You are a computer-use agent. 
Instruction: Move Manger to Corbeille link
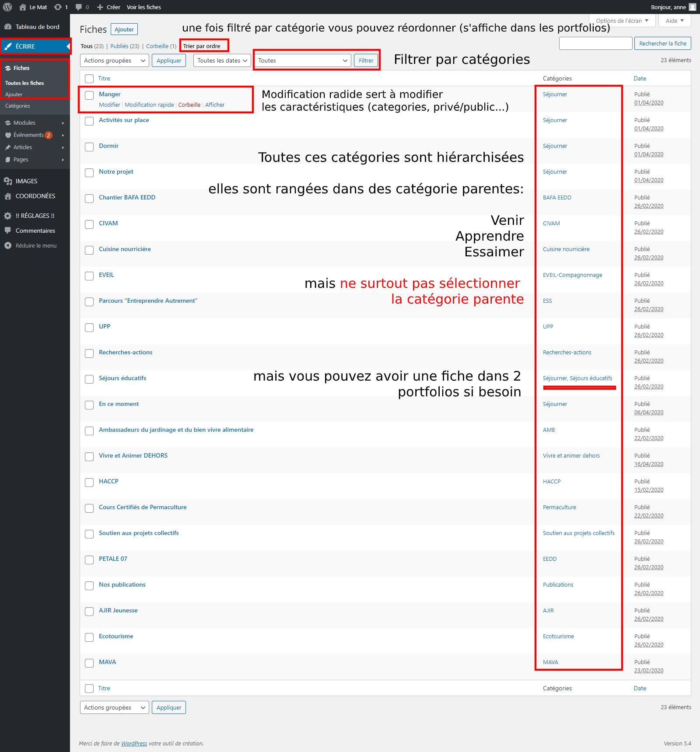(x=189, y=105)
